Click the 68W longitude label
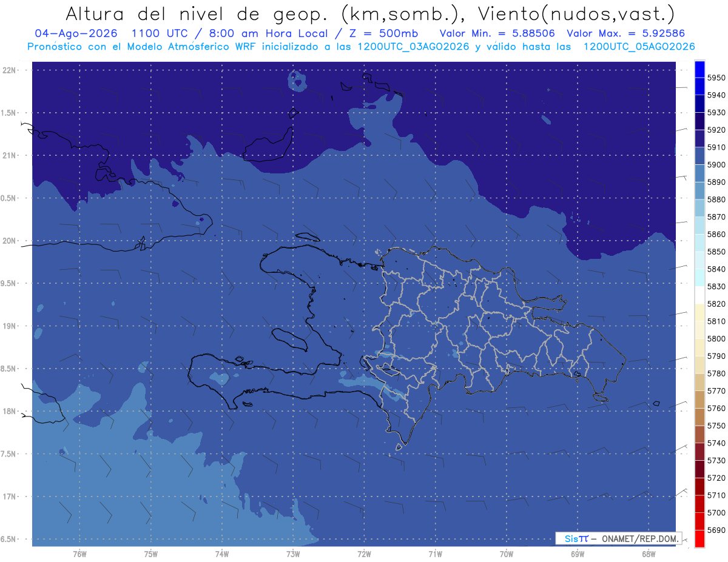This screenshot has width=728, height=562. (649, 554)
